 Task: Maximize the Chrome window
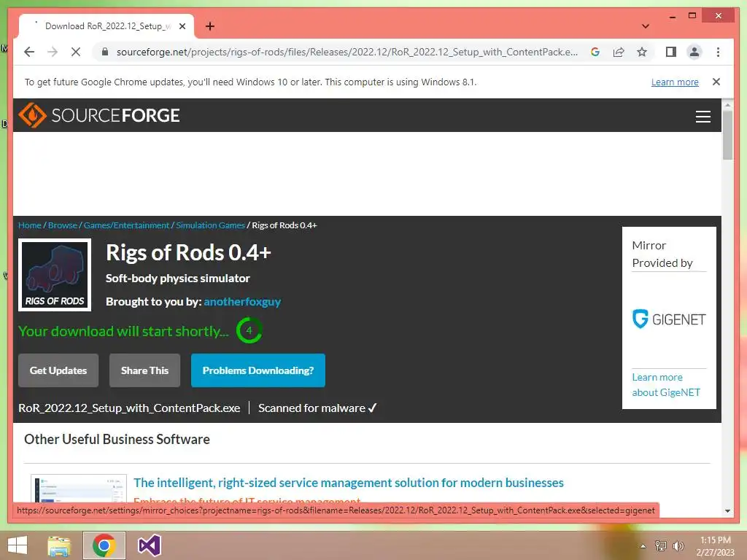click(x=692, y=16)
